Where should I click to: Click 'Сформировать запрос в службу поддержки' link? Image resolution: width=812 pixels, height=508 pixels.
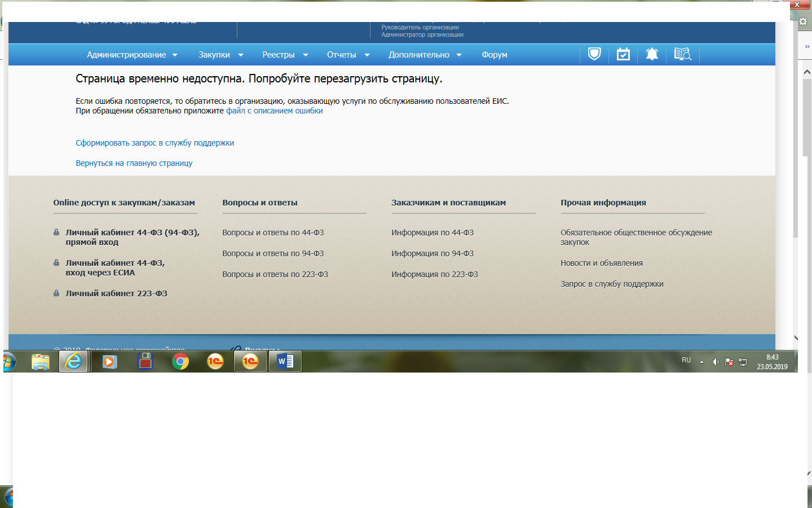(x=155, y=143)
